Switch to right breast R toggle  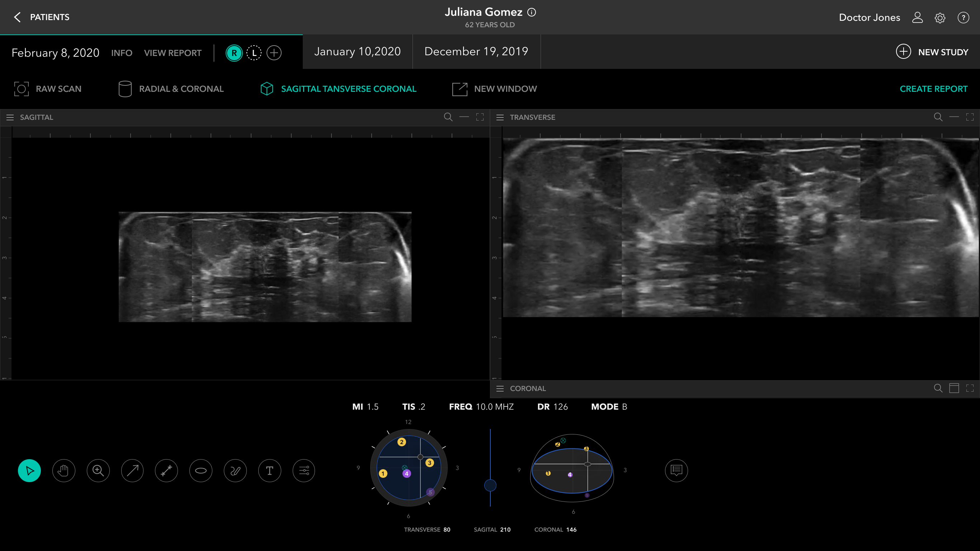click(234, 53)
